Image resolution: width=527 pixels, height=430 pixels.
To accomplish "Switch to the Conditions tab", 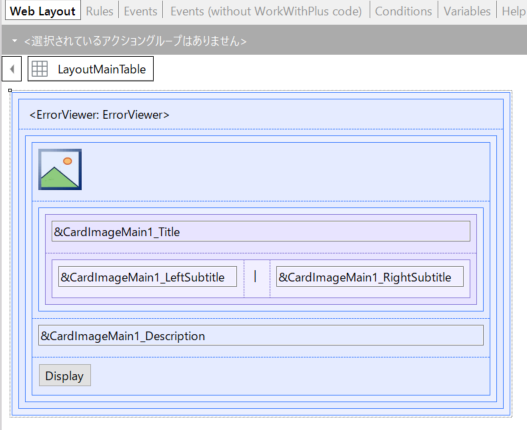I will [x=403, y=11].
